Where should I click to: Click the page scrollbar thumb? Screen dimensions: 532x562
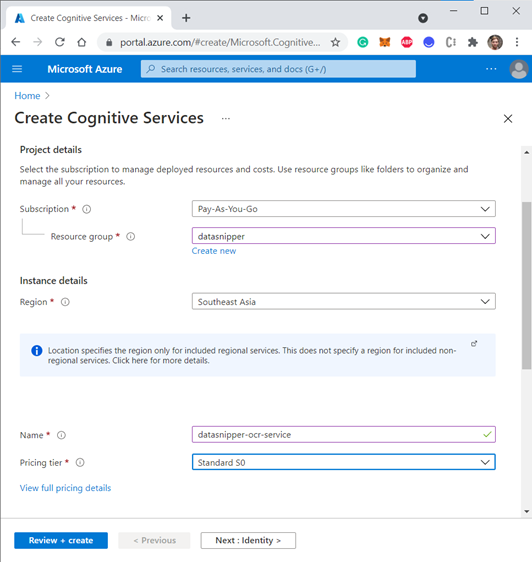point(526,286)
